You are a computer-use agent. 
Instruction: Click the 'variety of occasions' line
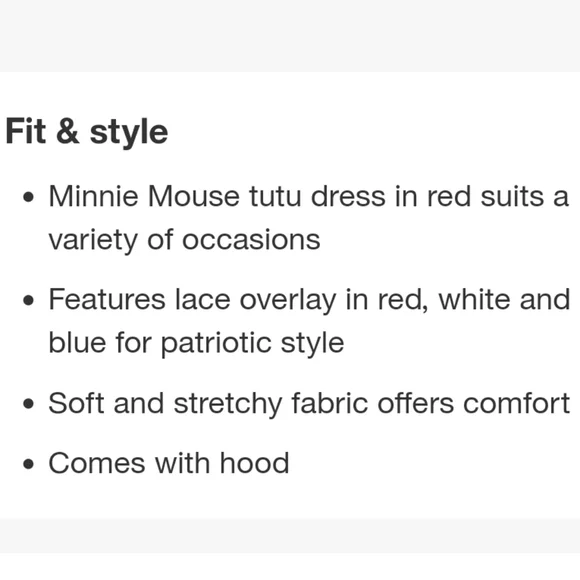(x=184, y=240)
